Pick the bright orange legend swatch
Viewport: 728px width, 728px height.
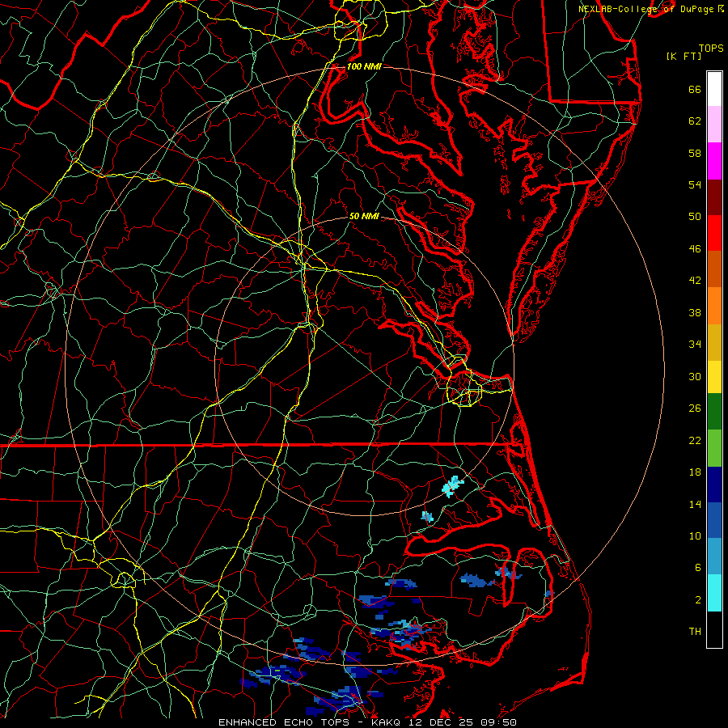pos(714,306)
